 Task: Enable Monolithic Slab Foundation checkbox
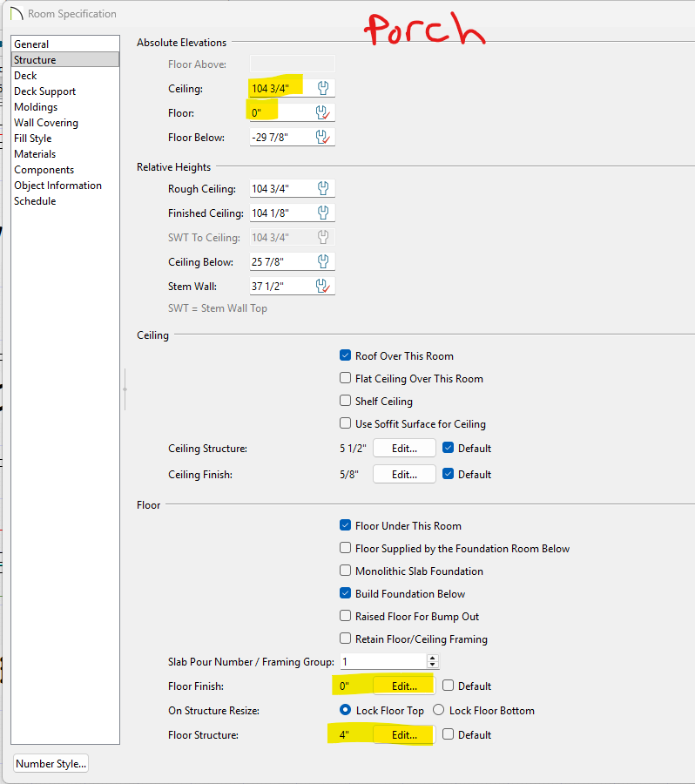pyautogui.click(x=346, y=571)
